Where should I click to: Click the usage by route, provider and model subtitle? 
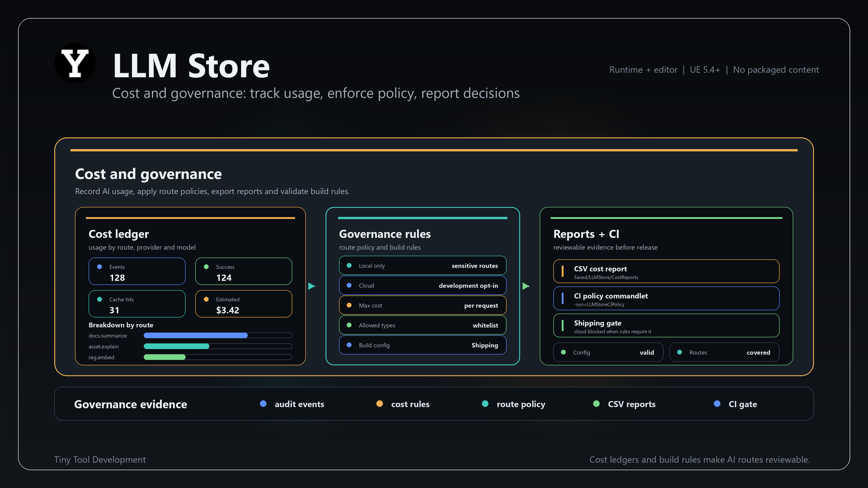[x=142, y=247]
